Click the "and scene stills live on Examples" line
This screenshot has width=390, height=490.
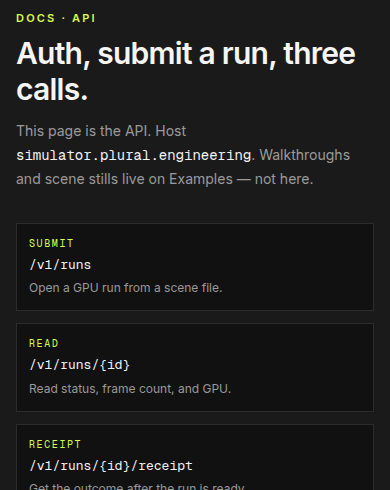[x=165, y=179]
